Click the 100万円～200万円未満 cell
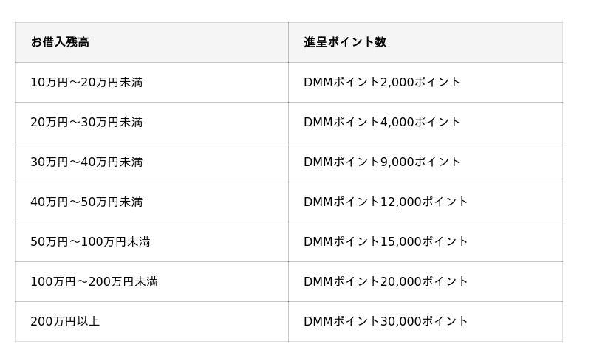 coord(94,281)
